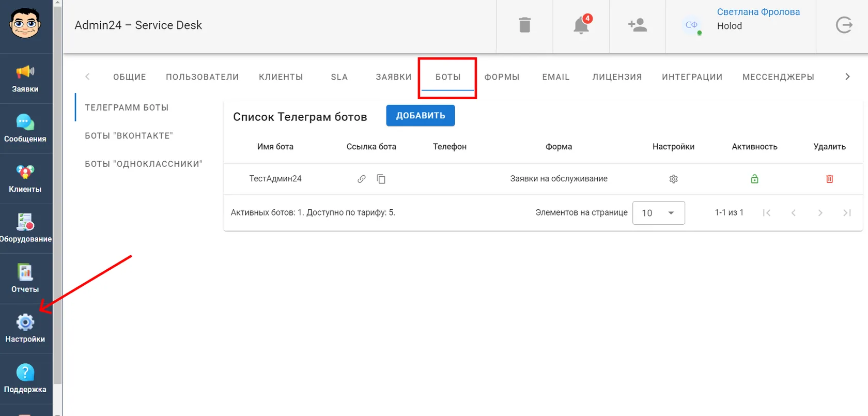Open the items per page dropdown
Image resolution: width=868 pixels, height=416 pixels.
click(x=659, y=213)
